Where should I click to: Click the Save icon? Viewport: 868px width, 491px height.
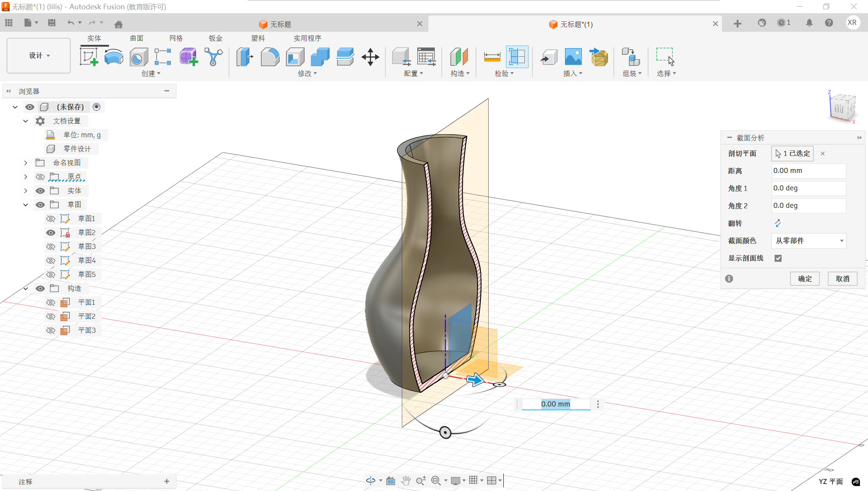tap(52, 23)
